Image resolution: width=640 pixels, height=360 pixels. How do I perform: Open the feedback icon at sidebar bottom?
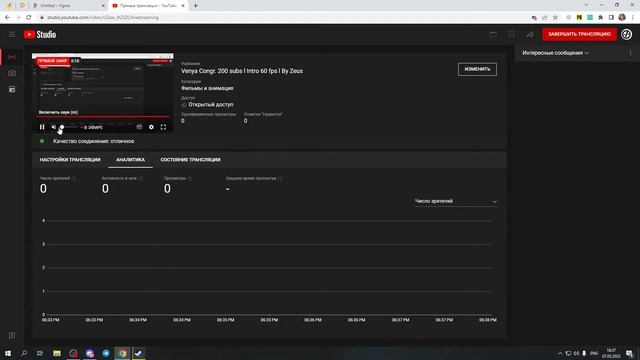(x=12, y=336)
